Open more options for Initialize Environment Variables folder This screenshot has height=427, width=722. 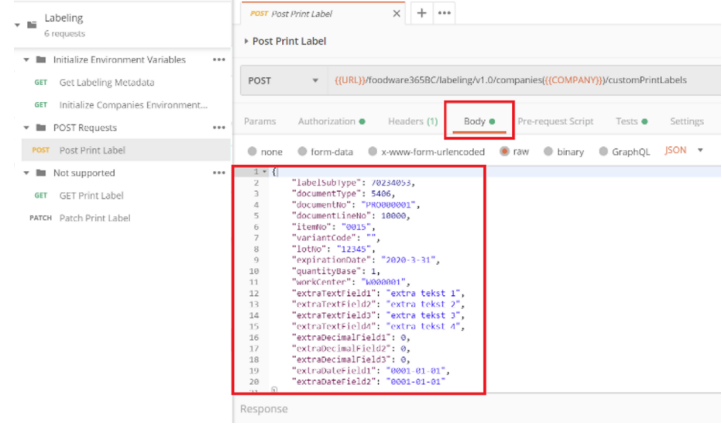218,60
